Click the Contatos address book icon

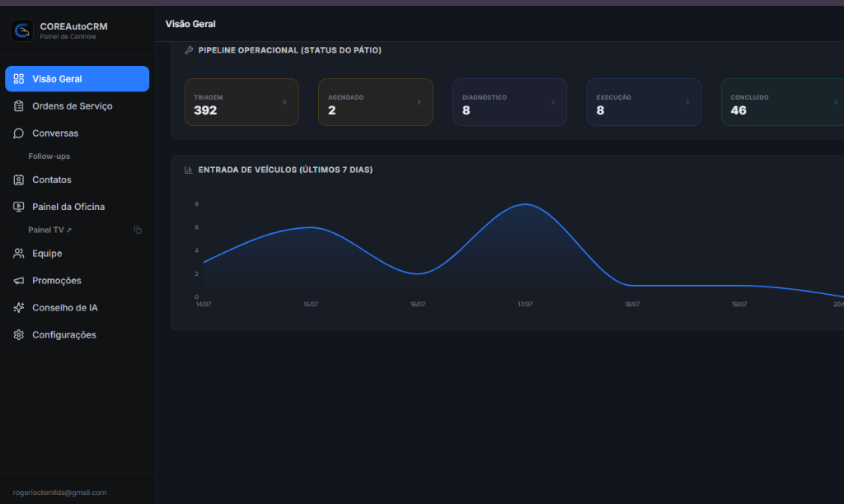pyautogui.click(x=19, y=180)
